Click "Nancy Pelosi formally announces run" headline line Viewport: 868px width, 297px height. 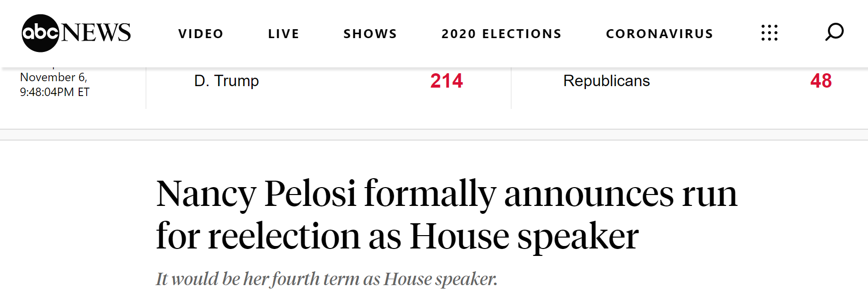click(446, 194)
